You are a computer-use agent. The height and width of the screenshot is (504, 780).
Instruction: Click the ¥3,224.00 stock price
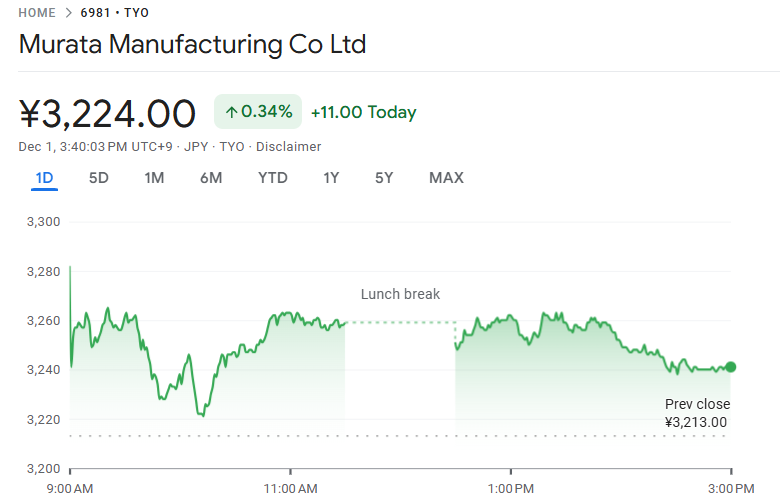coord(108,114)
